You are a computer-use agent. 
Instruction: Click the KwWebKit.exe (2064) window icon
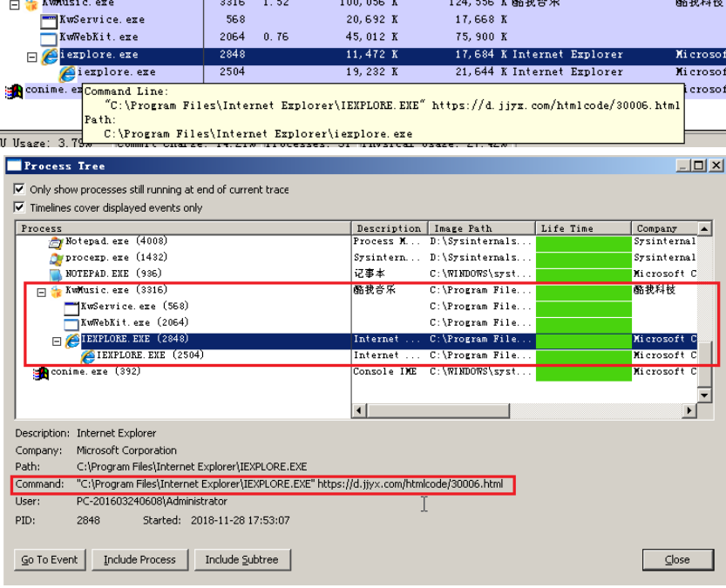[x=71, y=324]
